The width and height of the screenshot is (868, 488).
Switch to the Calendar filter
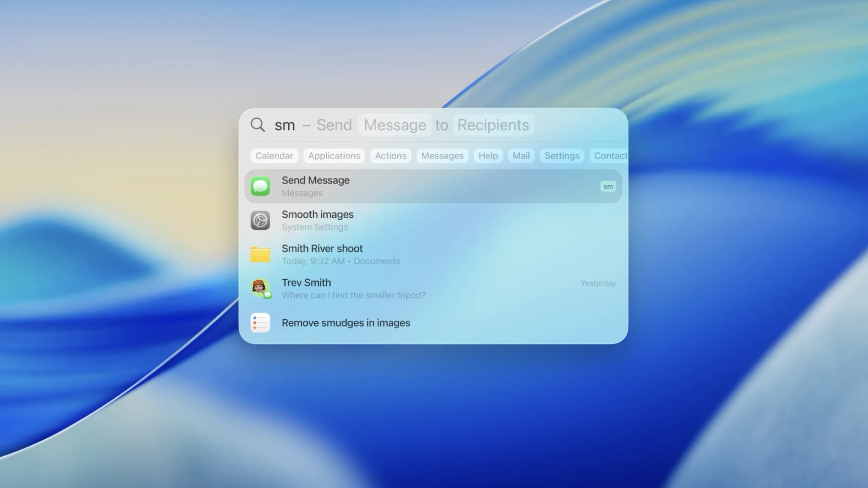coord(274,155)
